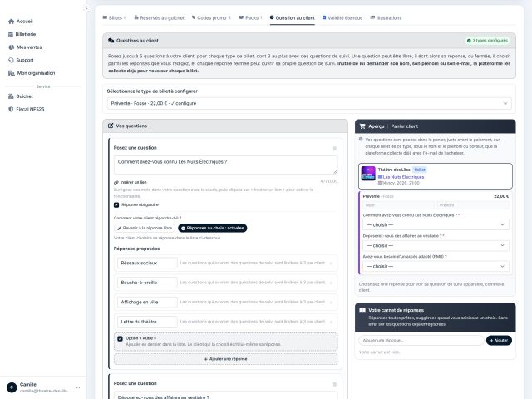Viewport: 532px width, 399px height.
Task: Click the first question text area
Action: coord(225,165)
